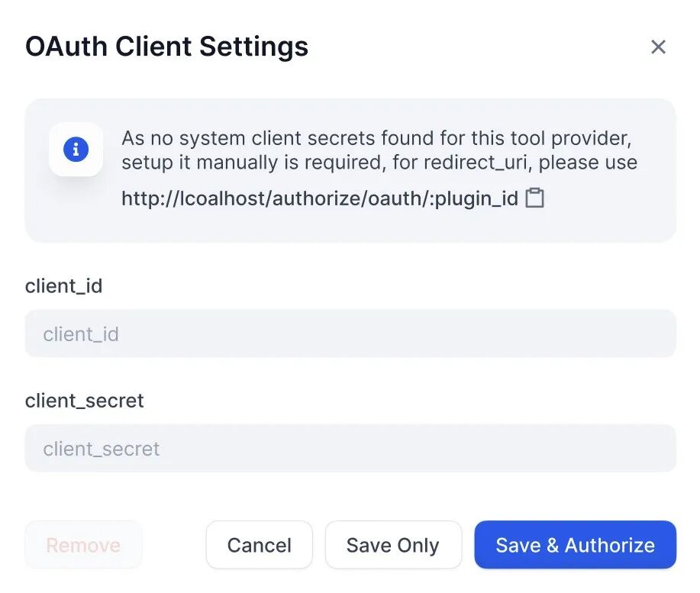The image size is (700, 593).
Task: Copy the redirect URI with clipboard icon
Action: tap(535, 198)
